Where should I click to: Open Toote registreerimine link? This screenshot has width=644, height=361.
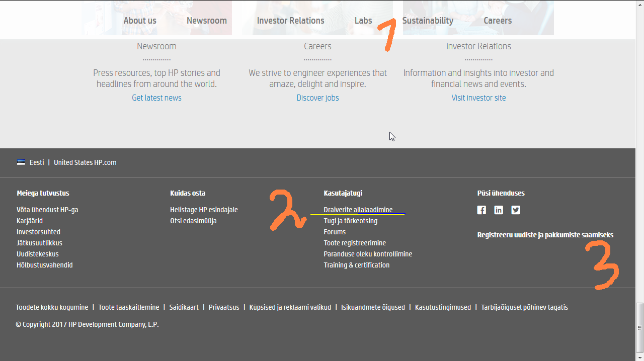tap(355, 243)
